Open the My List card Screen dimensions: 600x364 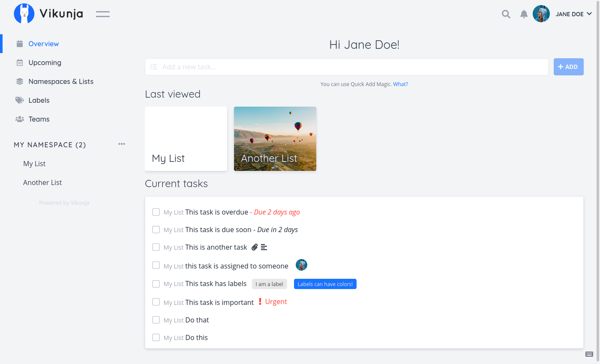click(x=186, y=139)
